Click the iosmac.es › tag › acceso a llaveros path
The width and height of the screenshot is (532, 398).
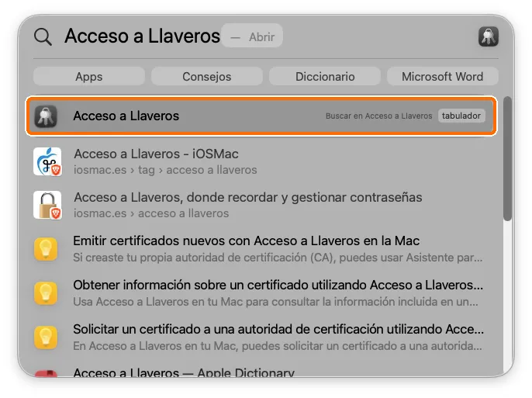tap(165, 170)
